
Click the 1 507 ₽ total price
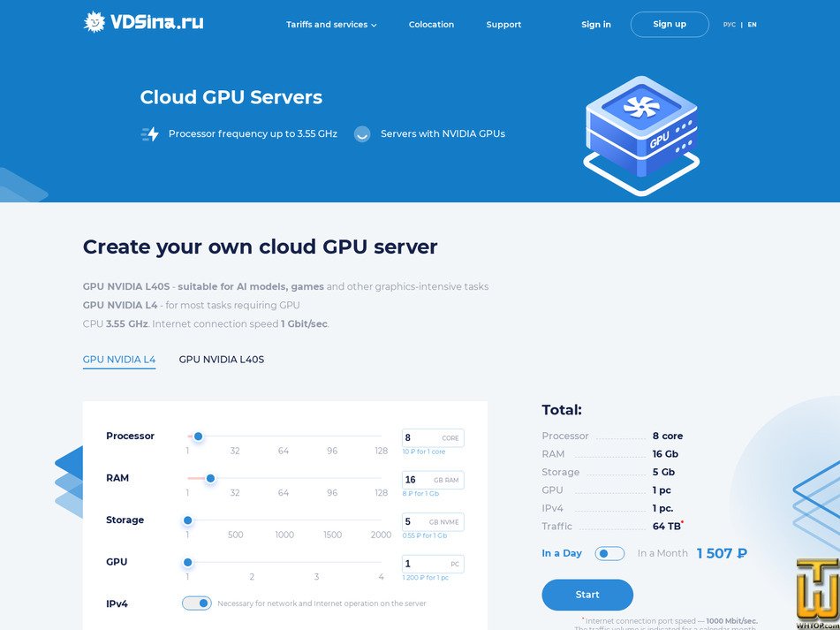coord(722,553)
